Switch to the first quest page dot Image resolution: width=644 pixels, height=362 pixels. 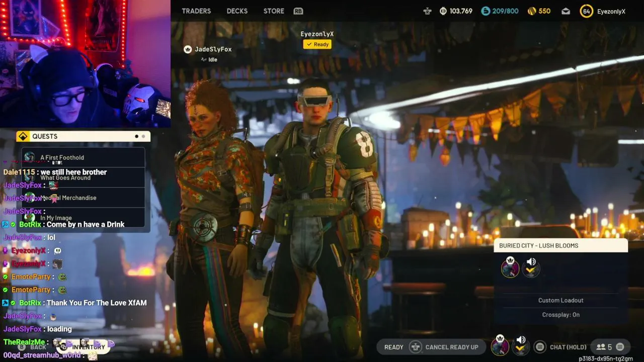click(x=136, y=136)
